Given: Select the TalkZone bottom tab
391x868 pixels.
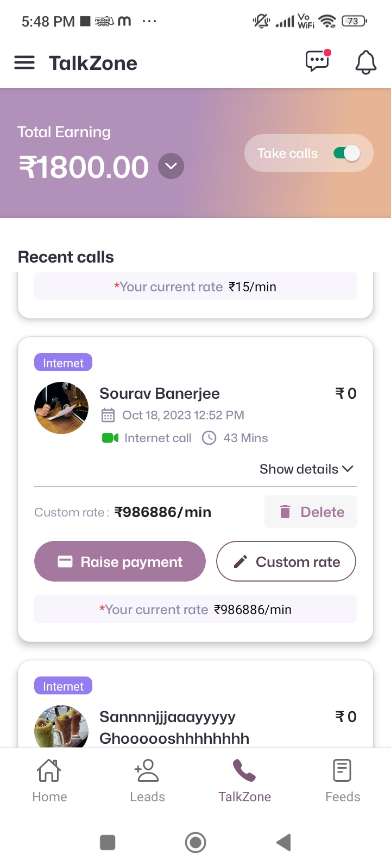Looking at the screenshot, I should (x=244, y=780).
